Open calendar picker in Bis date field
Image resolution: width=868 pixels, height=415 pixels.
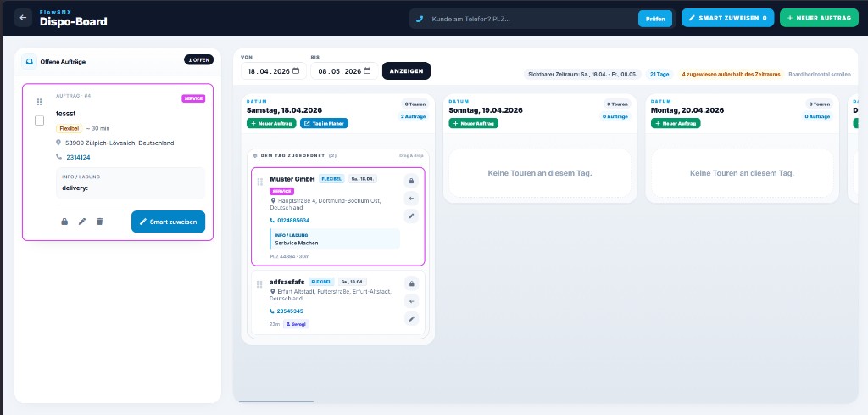(366, 71)
